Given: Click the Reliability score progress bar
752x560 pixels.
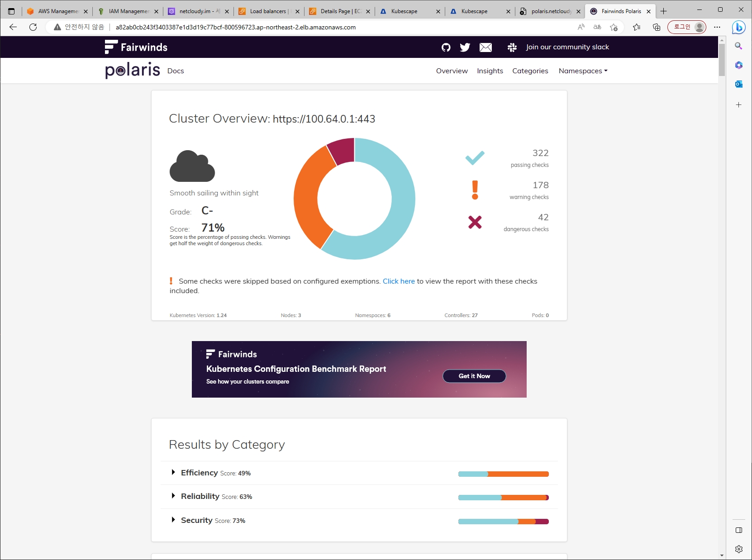Looking at the screenshot, I should click(503, 498).
